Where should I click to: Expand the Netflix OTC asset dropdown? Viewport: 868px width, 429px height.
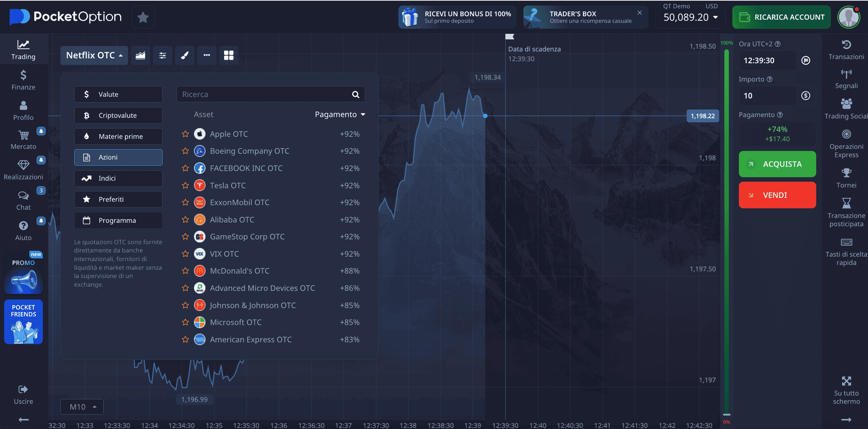pyautogui.click(x=94, y=55)
